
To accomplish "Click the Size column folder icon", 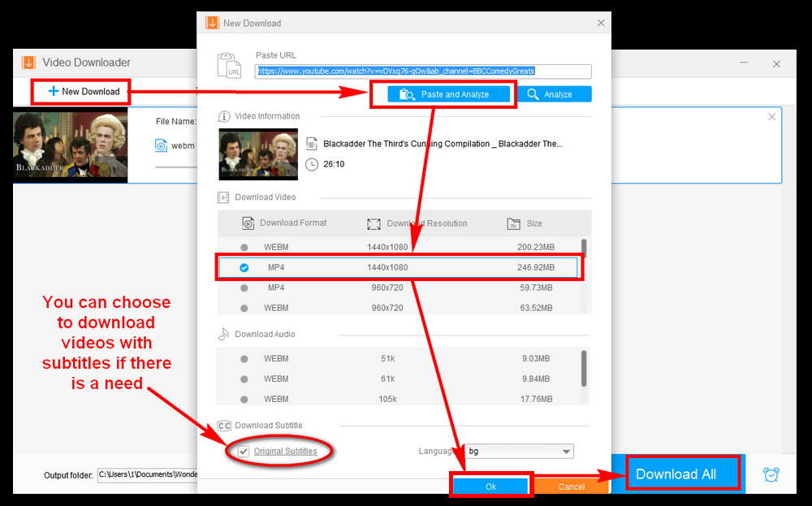I will point(513,223).
